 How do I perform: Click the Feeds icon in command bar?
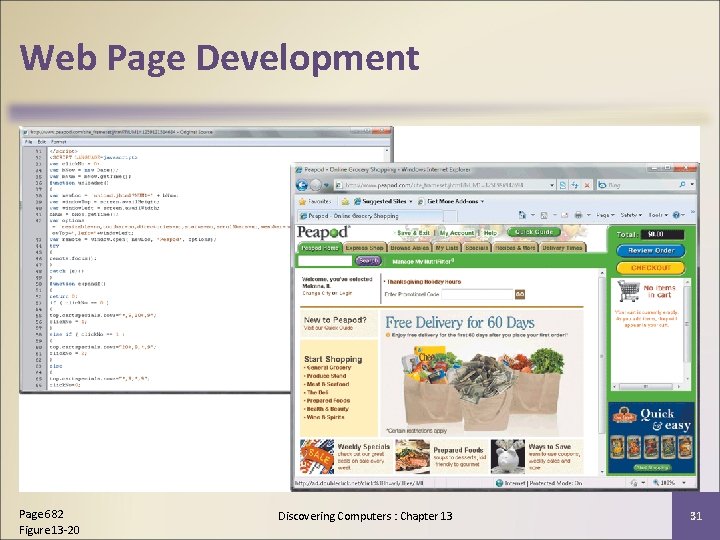point(544,215)
